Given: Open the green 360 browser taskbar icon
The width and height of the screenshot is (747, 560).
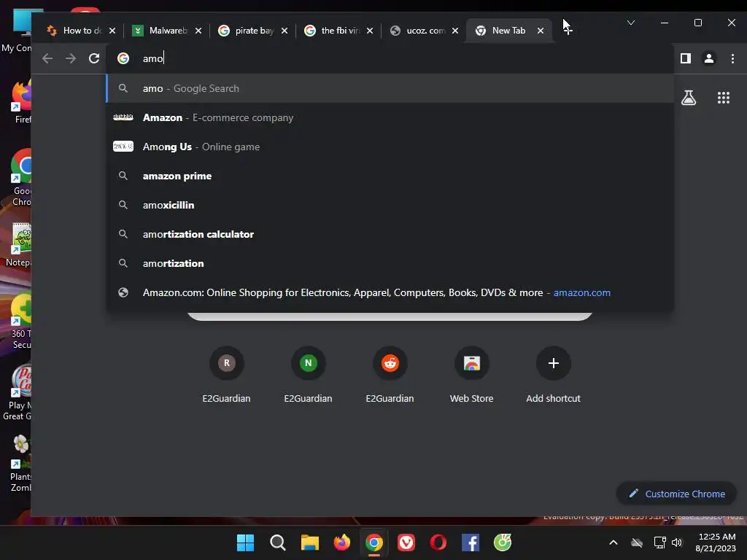Looking at the screenshot, I should 503,542.
